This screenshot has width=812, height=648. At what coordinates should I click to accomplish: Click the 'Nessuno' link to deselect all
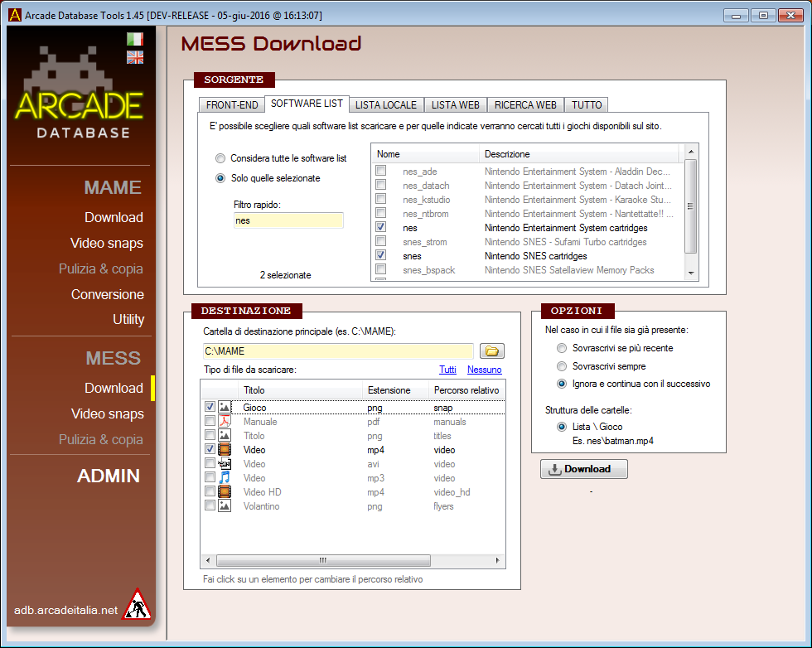click(484, 370)
